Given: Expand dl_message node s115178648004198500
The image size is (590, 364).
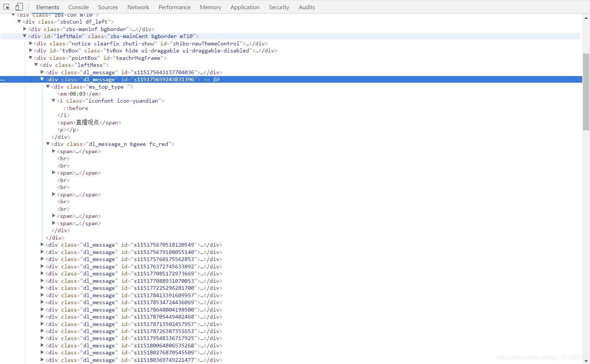Looking at the screenshot, I should [x=42, y=309].
